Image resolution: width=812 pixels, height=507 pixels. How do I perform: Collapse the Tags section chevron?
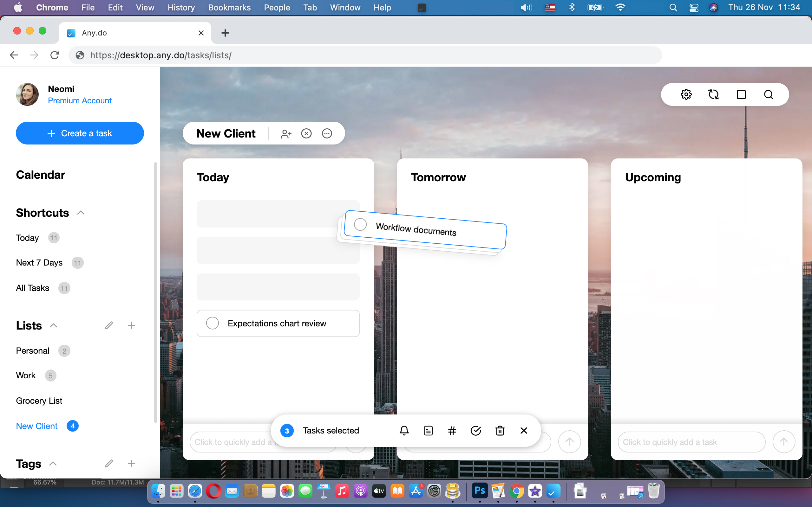(x=53, y=464)
